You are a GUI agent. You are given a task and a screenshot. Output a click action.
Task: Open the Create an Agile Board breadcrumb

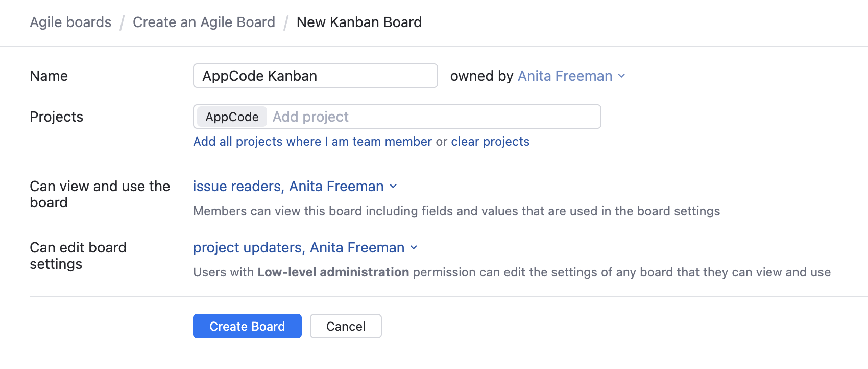(x=204, y=22)
